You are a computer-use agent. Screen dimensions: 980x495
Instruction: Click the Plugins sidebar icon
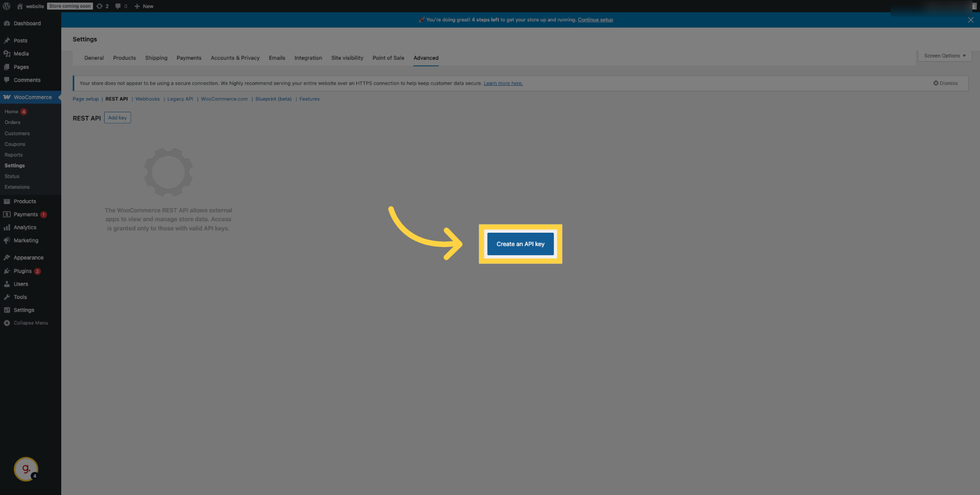(x=7, y=271)
